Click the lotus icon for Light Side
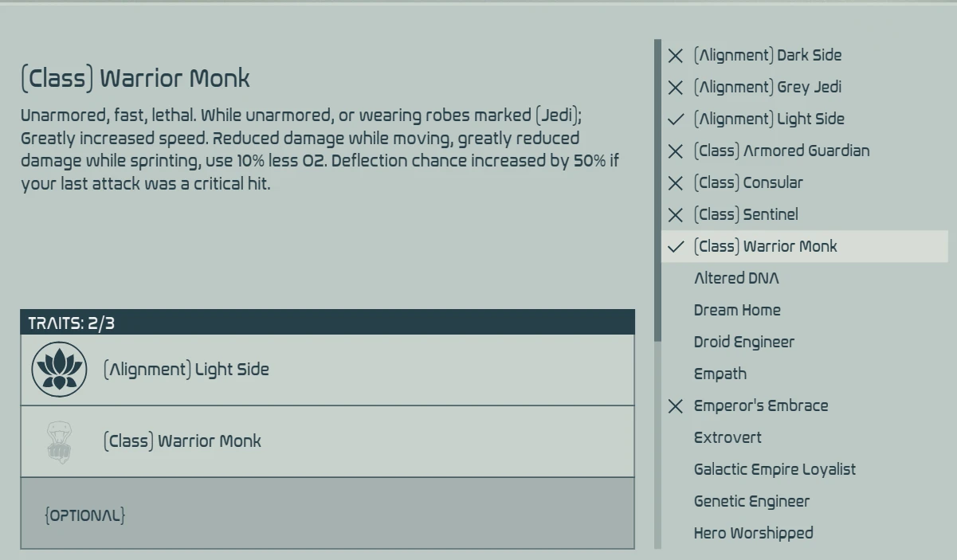The width and height of the screenshot is (957, 560). click(x=59, y=370)
